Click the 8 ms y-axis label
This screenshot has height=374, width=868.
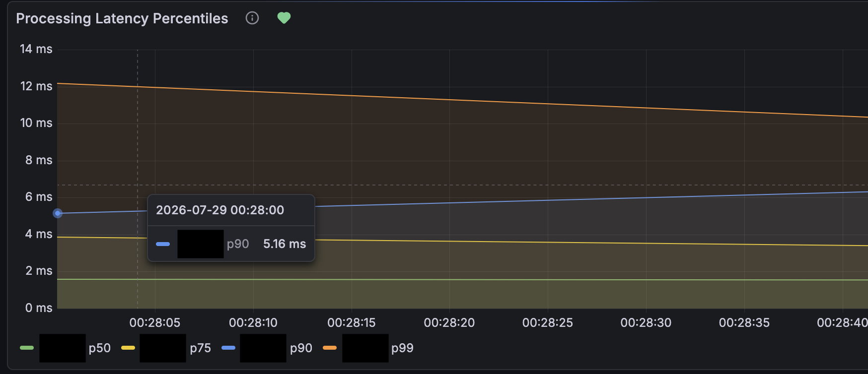39,160
